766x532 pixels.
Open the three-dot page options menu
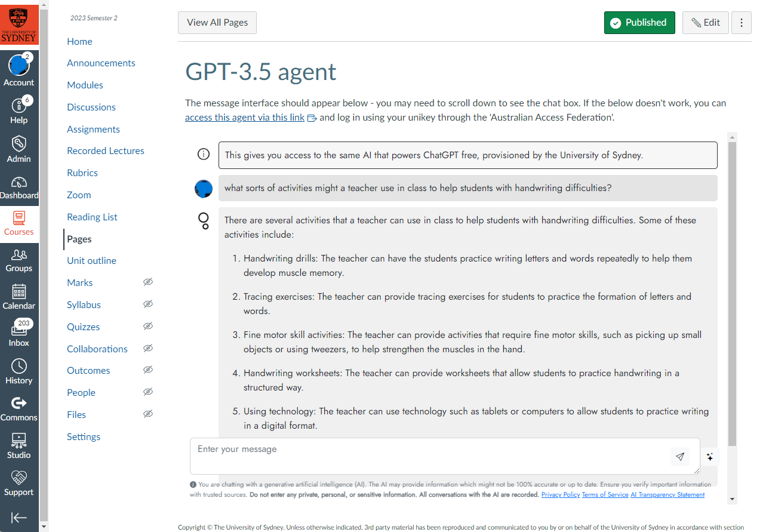tap(741, 23)
